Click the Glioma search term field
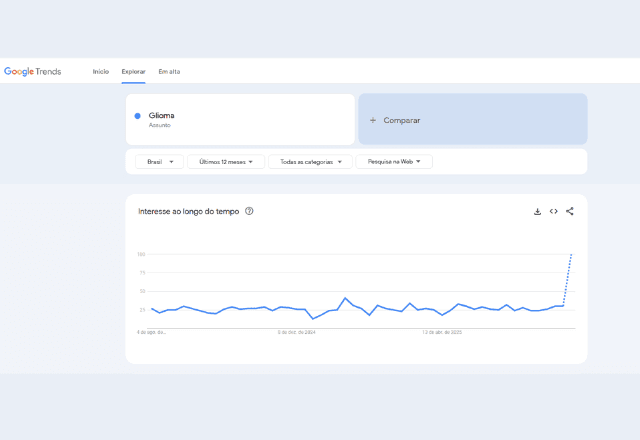Image resolution: width=640 pixels, height=440 pixels. pyautogui.click(x=240, y=120)
